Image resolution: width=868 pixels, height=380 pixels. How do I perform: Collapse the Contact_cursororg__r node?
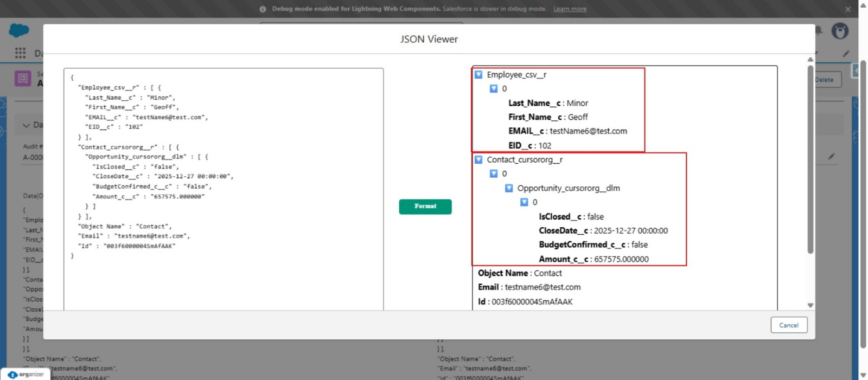pos(478,160)
